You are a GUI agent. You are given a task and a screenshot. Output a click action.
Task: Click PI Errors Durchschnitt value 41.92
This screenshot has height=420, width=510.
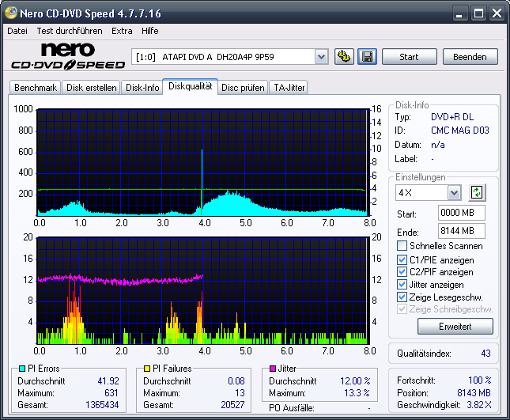pyautogui.click(x=108, y=381)
